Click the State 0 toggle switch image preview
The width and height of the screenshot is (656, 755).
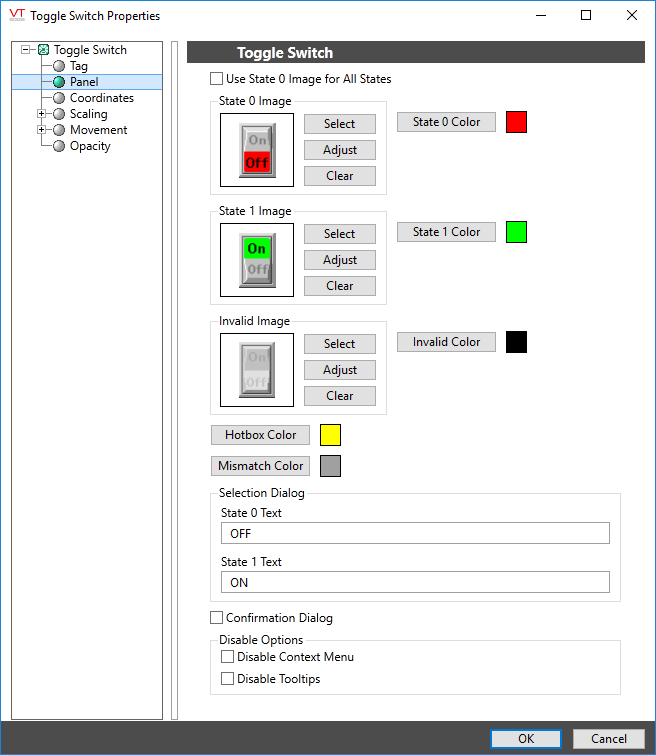coord(257,150)
